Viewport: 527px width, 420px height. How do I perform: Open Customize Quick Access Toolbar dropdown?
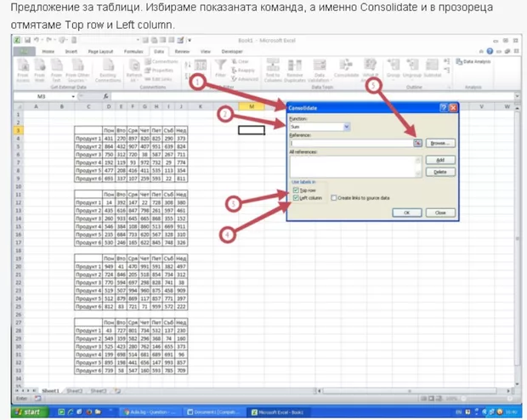[190, 40]
